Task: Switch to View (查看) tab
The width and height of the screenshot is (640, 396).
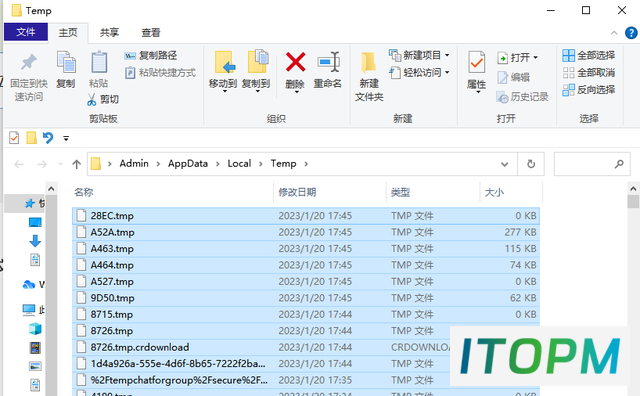Action: (x=151, y=33)
